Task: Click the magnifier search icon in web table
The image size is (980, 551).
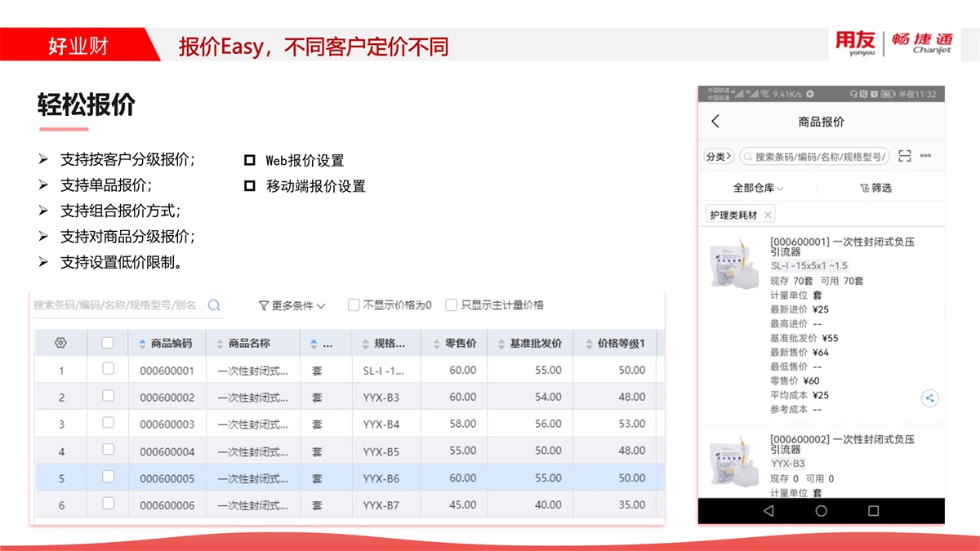Action: pyautogui.click(x=214, y=305)
